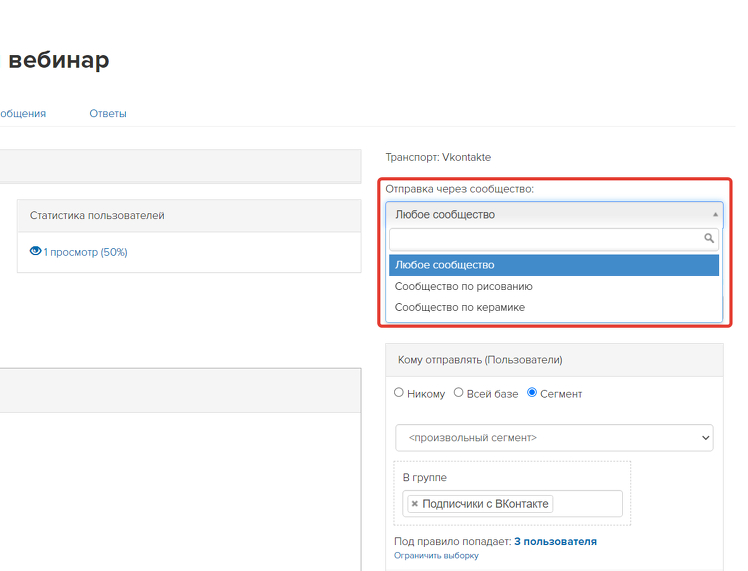The width and height of the screenshot is (748, 571).
Task: Click empty space in В группе tag field
Action: [x=588, y=504]
